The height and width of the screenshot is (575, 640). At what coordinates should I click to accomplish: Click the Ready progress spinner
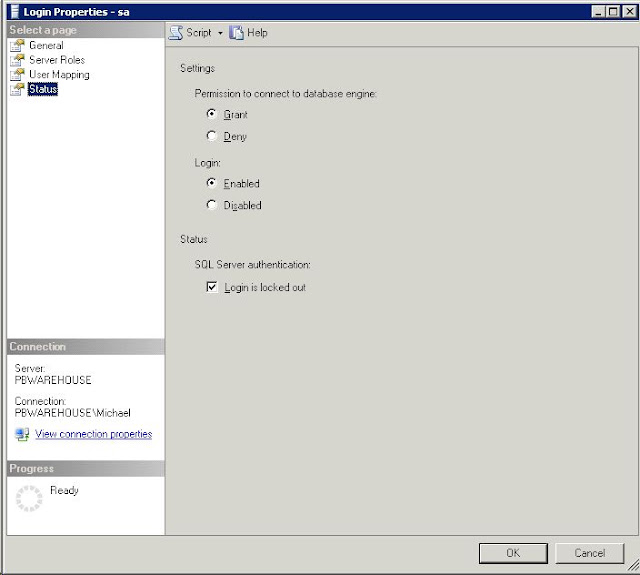(29, 498)
